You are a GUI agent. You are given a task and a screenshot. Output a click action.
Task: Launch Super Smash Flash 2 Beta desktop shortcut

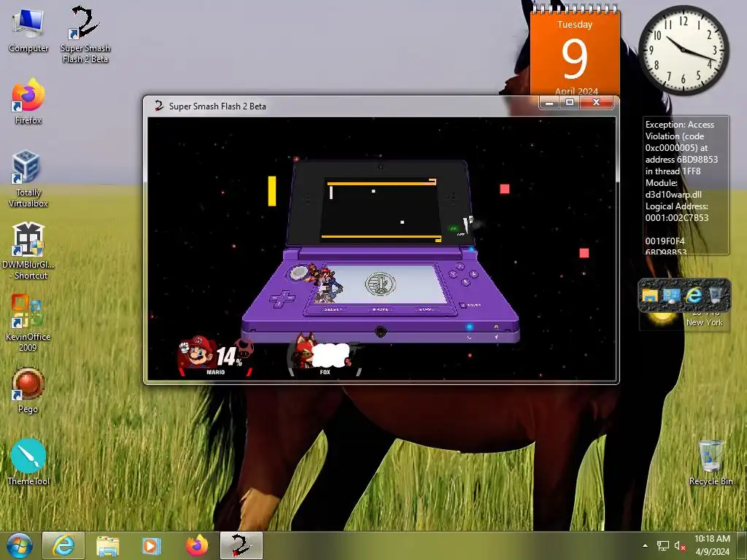(85, 34)
